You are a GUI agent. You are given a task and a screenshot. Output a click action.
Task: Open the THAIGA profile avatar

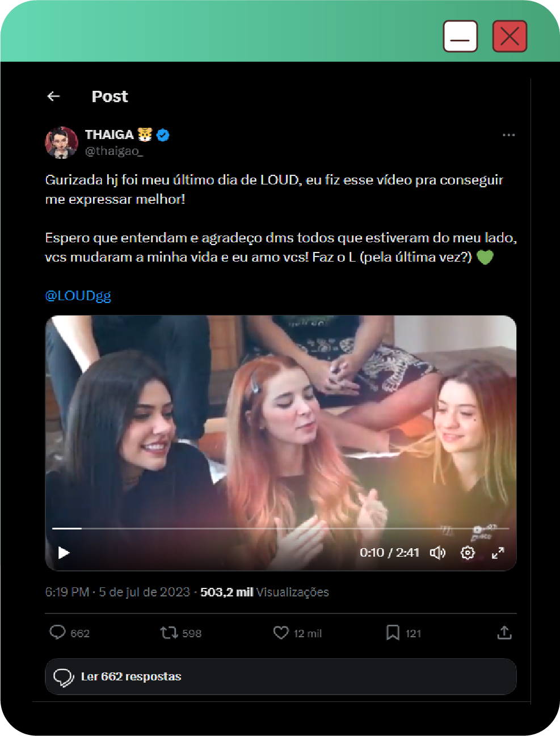pyautogui.click(x=61, y=142)
